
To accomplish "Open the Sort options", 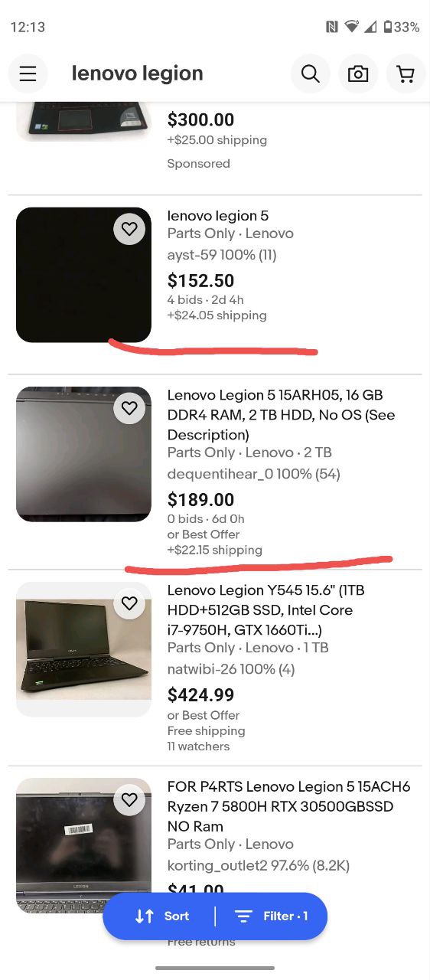I will [x=161, y=916].
